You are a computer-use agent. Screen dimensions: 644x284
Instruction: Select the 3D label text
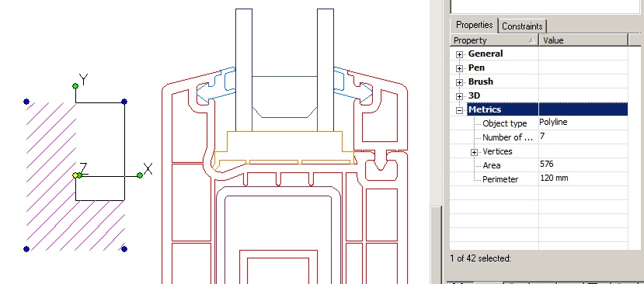click(474, 95)
